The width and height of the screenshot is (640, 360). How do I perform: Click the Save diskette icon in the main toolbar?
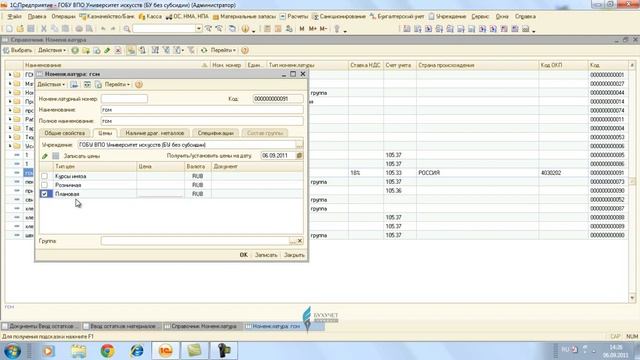coord(31,29)
